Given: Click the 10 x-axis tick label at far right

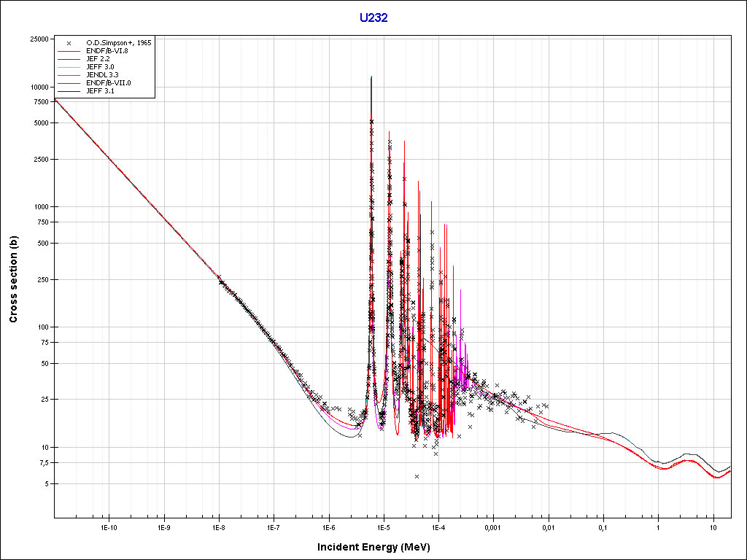Looking at the screenshot, I should [x=713, y=526].
